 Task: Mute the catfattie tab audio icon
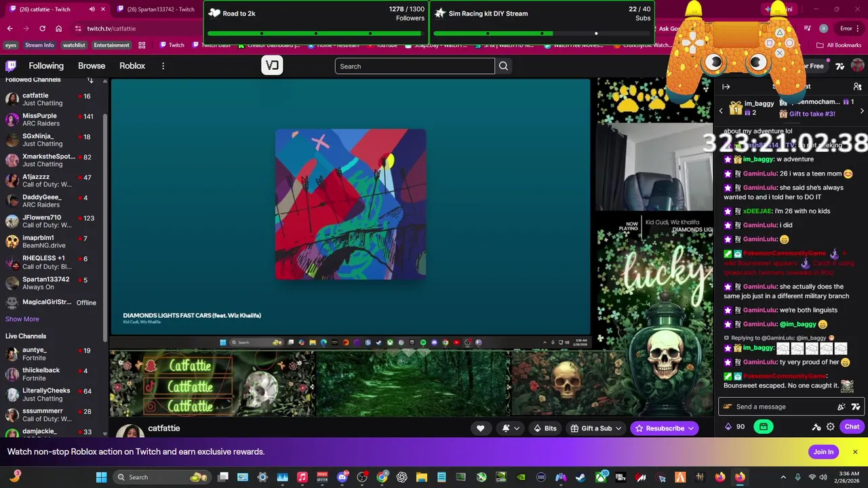pyautogui.click(x=92, y=9)
